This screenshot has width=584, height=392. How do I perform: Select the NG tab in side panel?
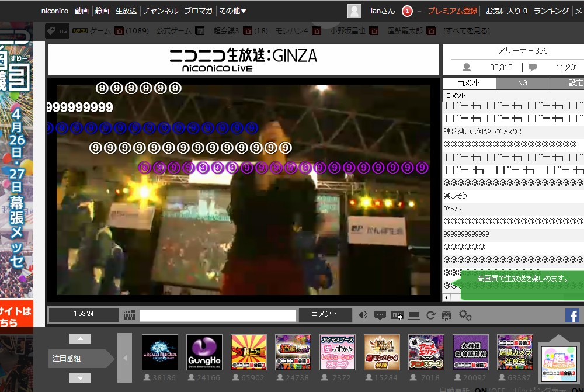(x=523, y=83)
